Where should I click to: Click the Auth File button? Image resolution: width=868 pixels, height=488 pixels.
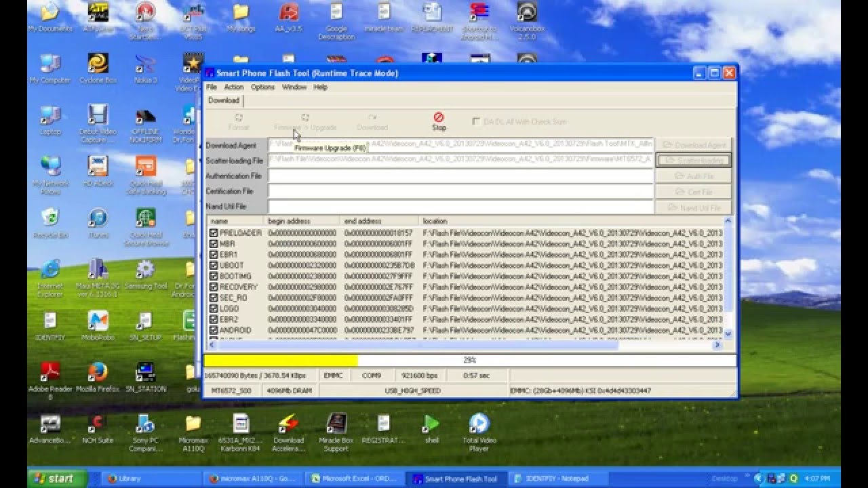[694, 176]
